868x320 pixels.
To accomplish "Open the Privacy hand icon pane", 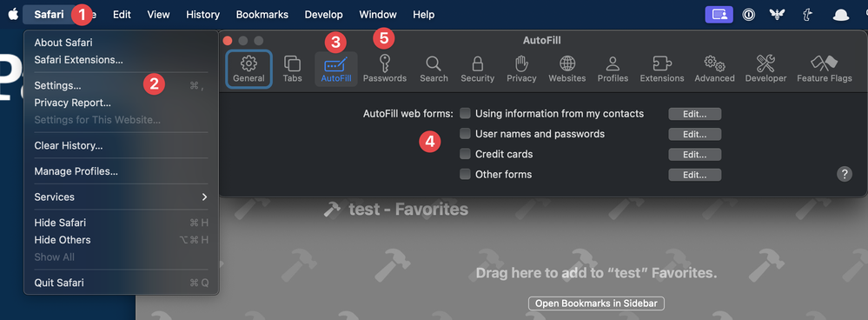I will click(521, 69).
